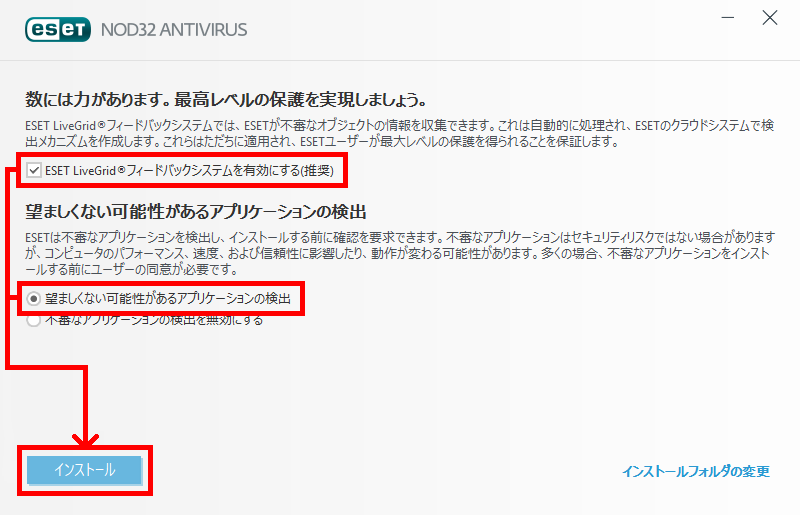Click the red arrowhead pointing at インストール

click(85, 439)
